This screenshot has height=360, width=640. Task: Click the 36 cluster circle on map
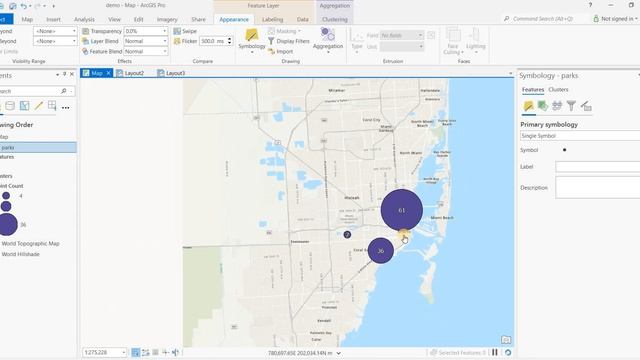[380, 251]
